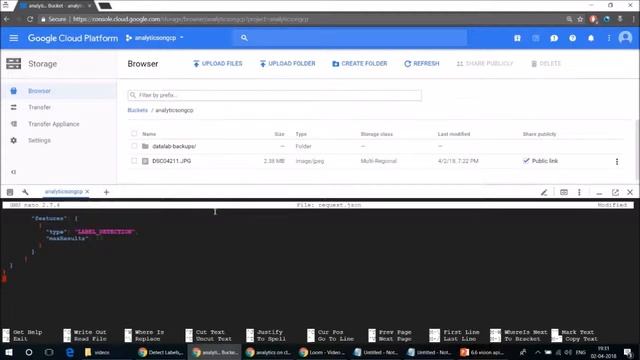Click the Refresh button
This screenshot has height=360, width=640.
(422, 64)
